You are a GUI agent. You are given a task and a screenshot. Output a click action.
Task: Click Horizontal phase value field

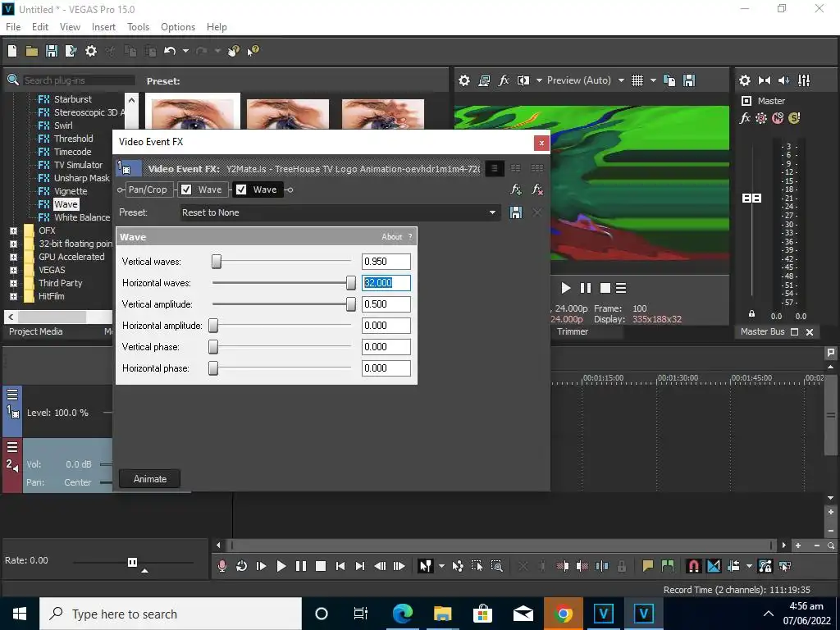386,368
